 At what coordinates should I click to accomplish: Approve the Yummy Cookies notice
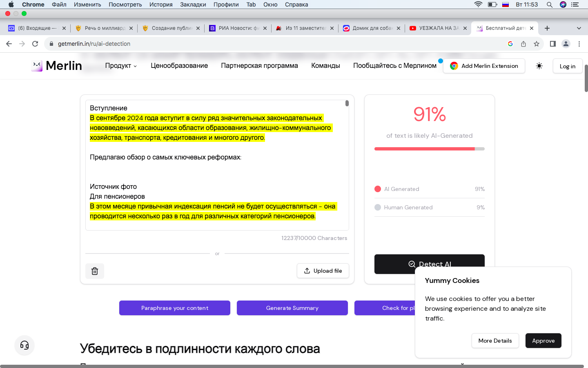click(543, 341)
